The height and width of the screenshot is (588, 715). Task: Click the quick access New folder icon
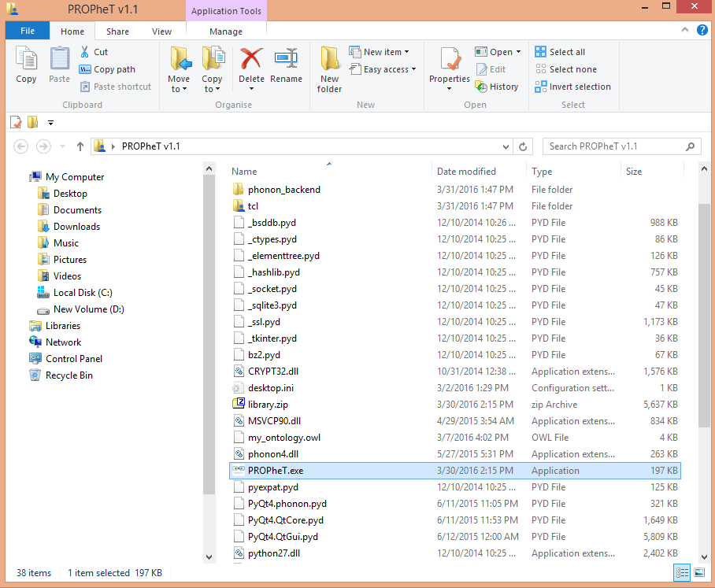pos(32,122)
